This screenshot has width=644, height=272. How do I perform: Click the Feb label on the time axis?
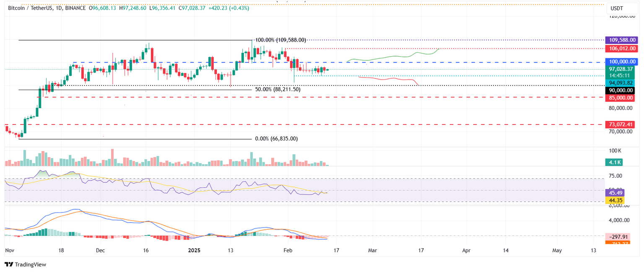pos(288,250)
